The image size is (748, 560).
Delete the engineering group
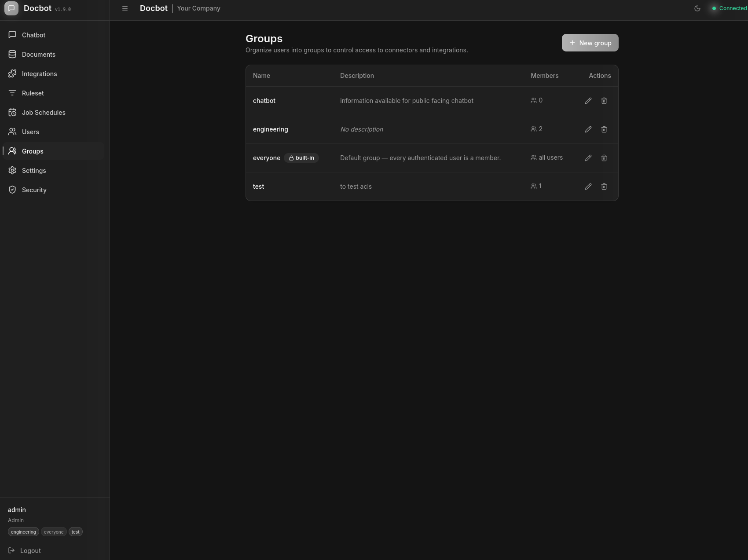point(604,129)
